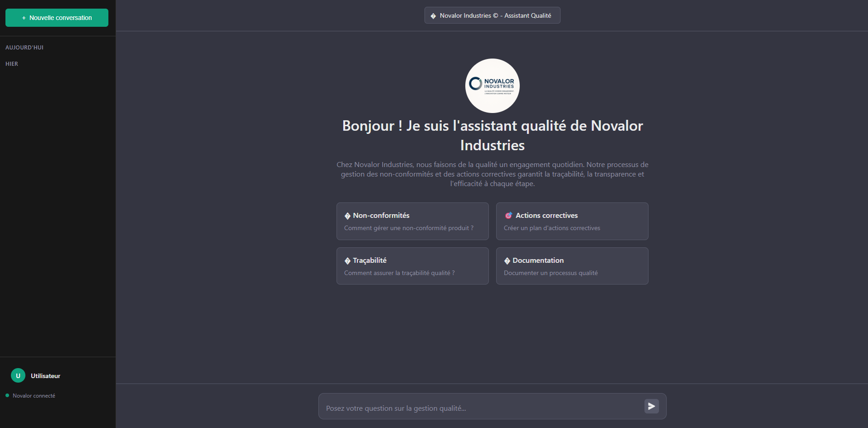Click the diamond icon beside Traçabilité

(x=347, y=261)
